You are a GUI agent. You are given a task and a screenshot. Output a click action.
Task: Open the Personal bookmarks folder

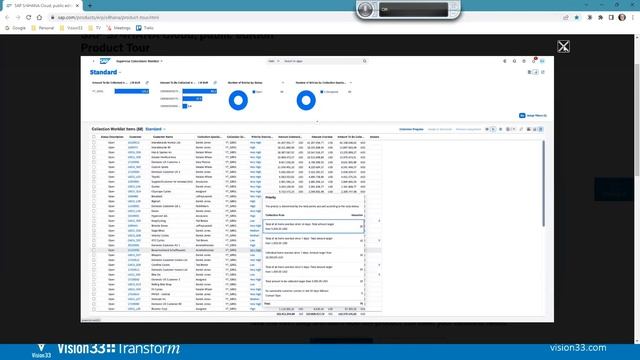[42, 28]
